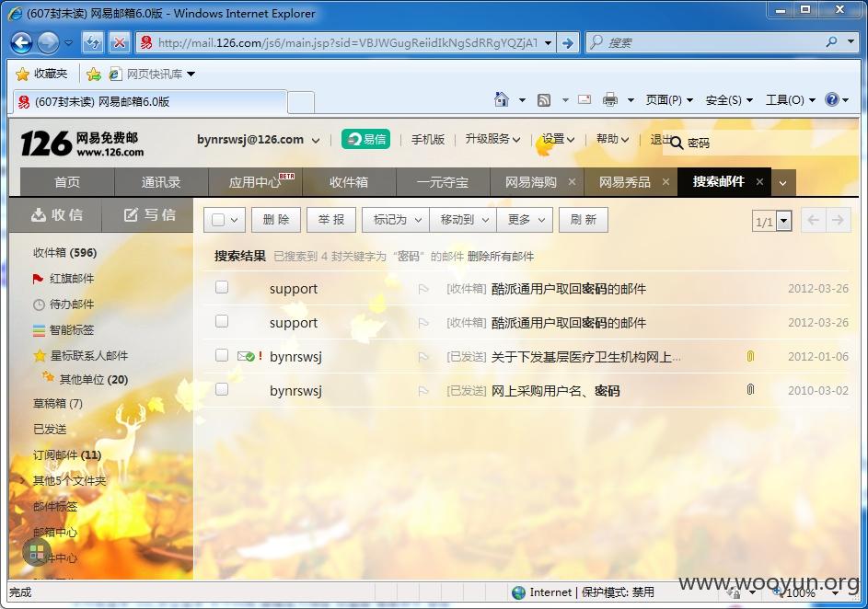Click the 举报 button
The height and width of the screenshot is (609, 868).
[x=331, y=220]
